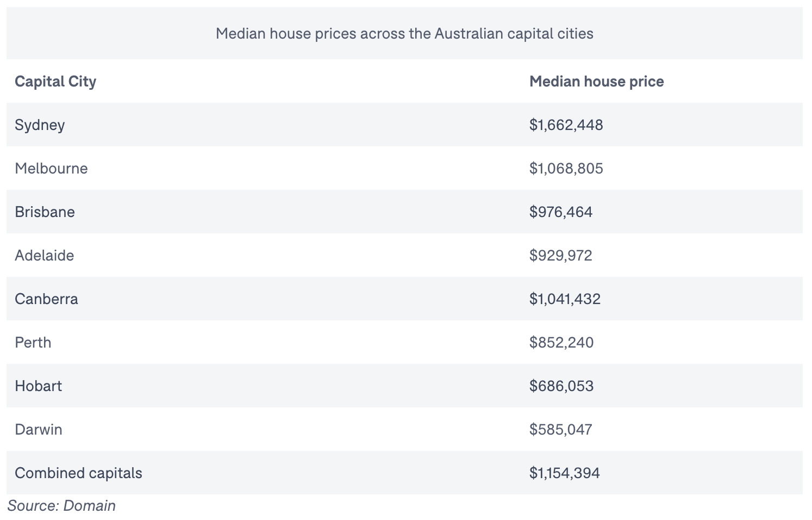Click Sydney's price $1,662,448

tap(566, 125)
